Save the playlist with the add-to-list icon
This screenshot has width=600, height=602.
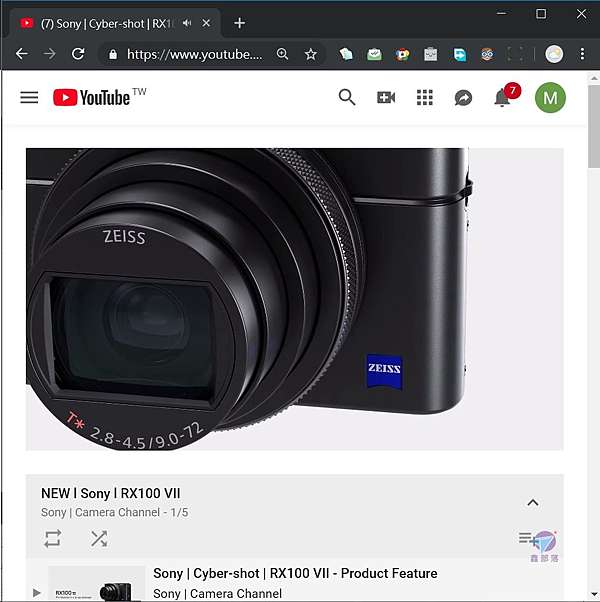529,539
